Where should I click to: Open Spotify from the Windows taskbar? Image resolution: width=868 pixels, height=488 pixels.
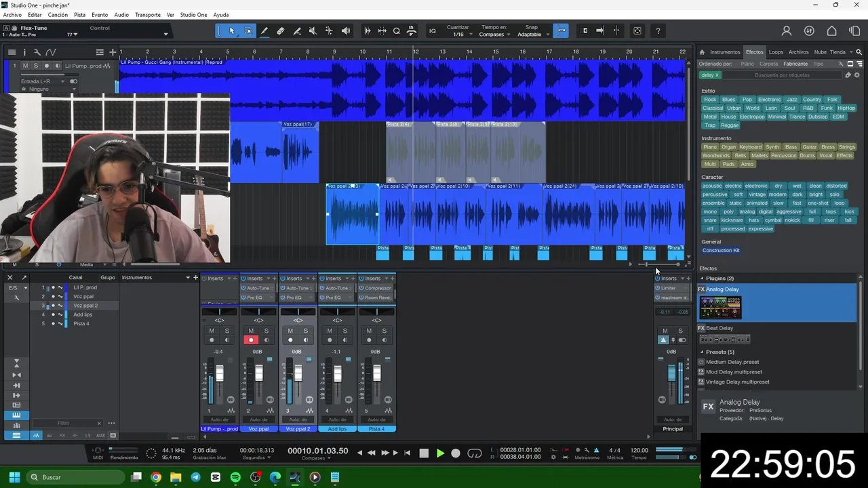coord(235,477)
